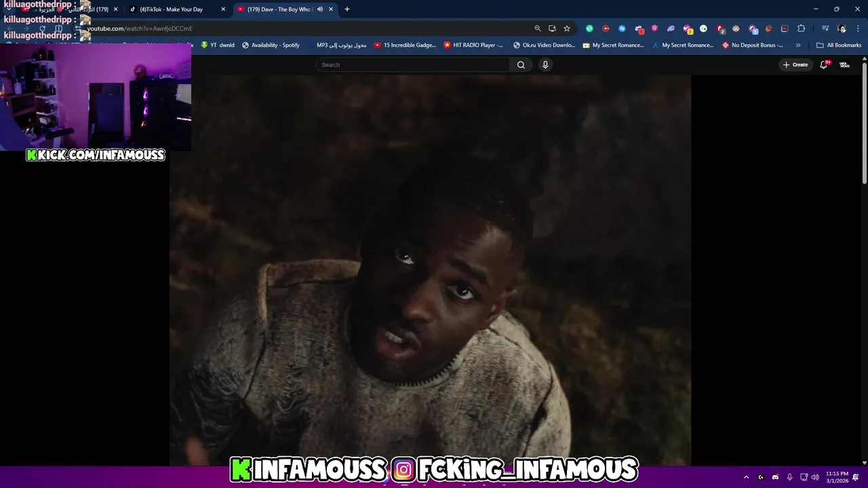The height and width of the screenshot is (488, 868).
Task: Open the All Bookmarks folder
Action: pos(839,45)
